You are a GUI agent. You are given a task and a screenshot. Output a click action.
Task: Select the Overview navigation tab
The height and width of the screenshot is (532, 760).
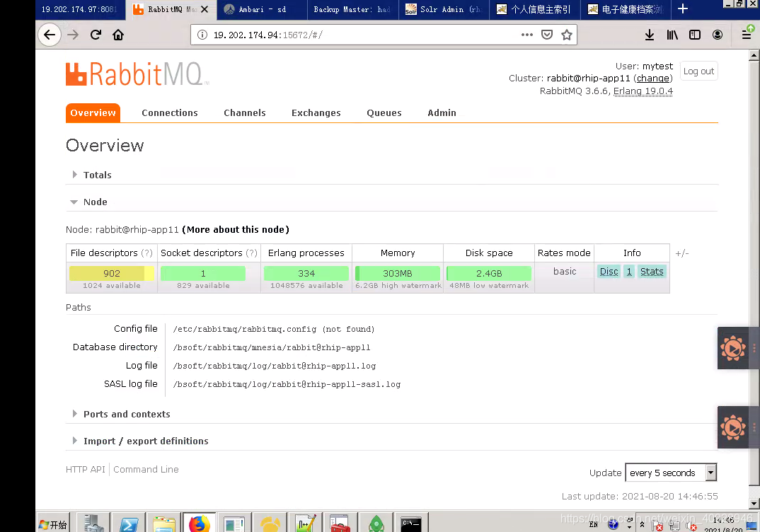93,113
